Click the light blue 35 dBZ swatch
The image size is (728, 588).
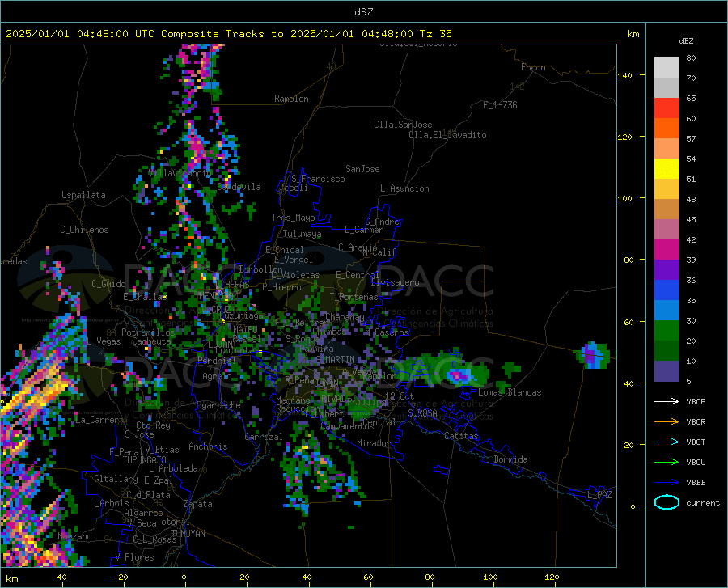point(667,311)
